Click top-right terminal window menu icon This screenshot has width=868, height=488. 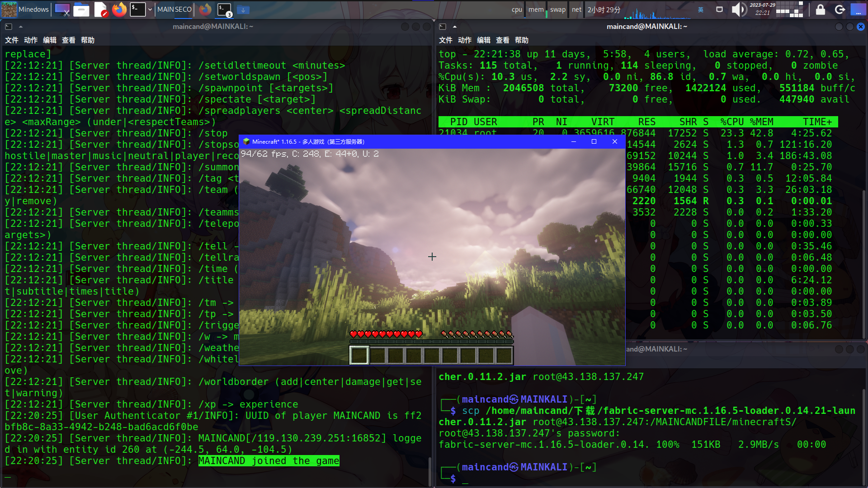(x=443, y=27)
